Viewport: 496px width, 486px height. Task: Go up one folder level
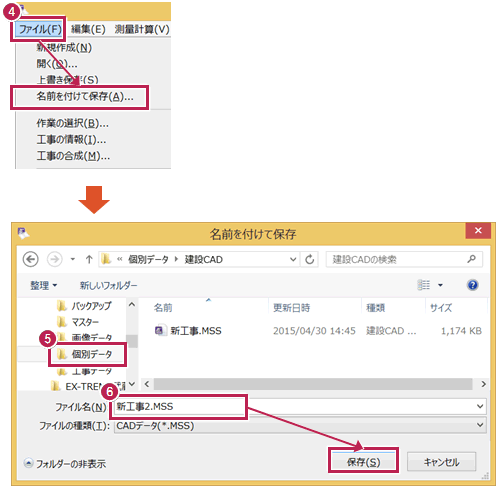coord(89,259)
